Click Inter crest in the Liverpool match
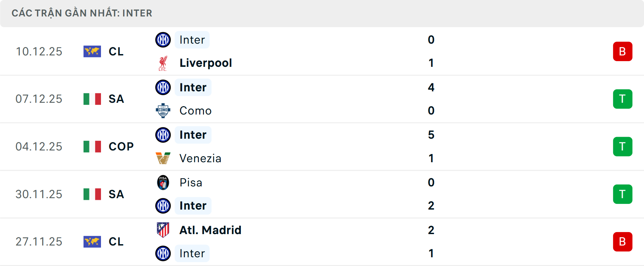 tap(163, 40)
